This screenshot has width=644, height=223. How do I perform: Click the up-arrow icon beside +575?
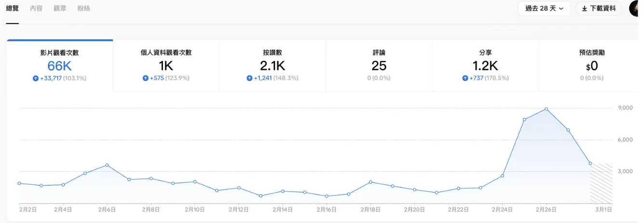[x=146, y=78]
